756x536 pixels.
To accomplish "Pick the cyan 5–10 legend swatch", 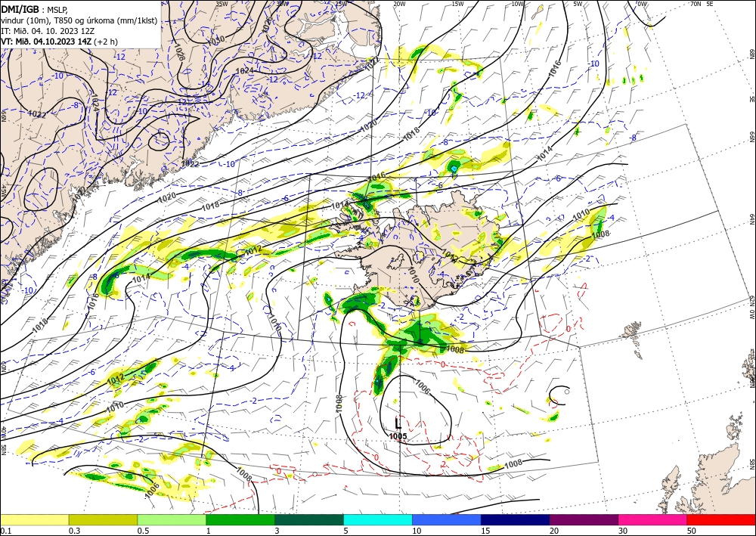I will (x=378, y=519).
